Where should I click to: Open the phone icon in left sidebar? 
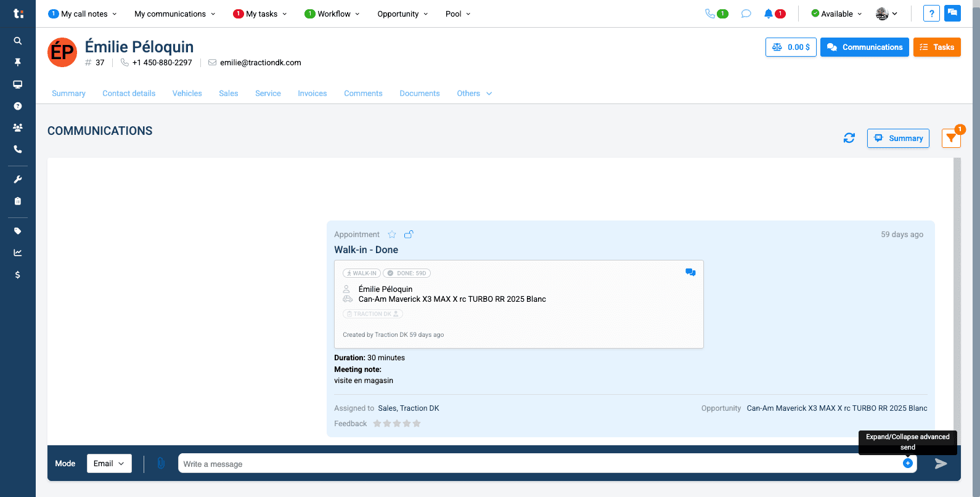[18, 149]
